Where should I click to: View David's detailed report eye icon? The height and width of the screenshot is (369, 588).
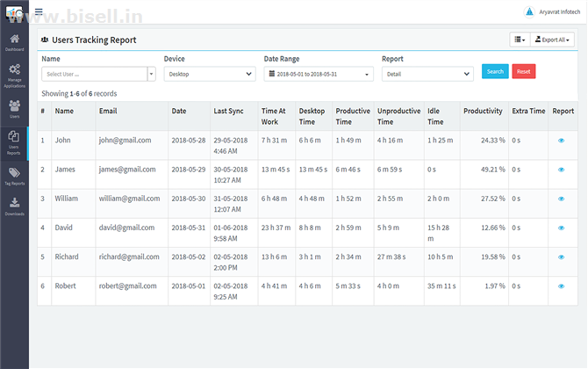(561, 228)
